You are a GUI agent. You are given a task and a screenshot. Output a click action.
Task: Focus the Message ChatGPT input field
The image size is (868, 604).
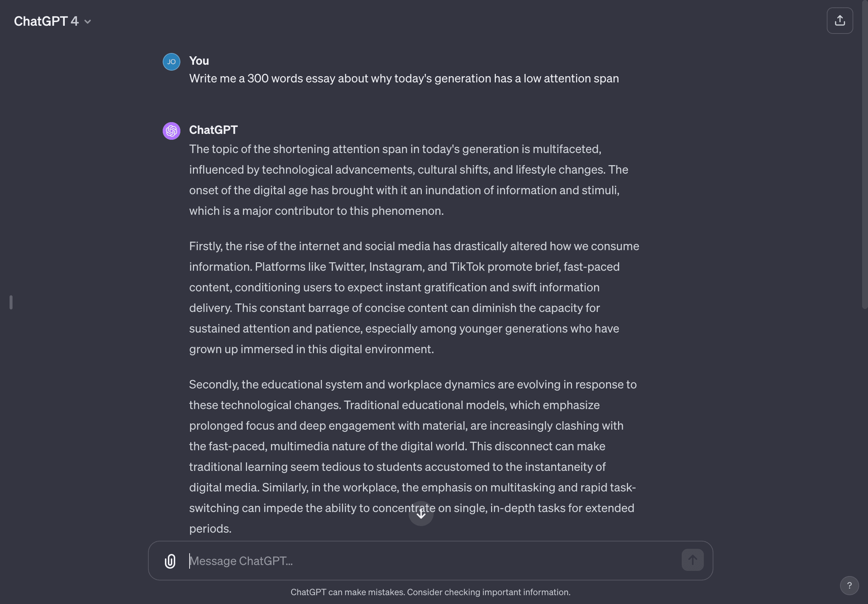pyautogui.click(x=431, y=561)
